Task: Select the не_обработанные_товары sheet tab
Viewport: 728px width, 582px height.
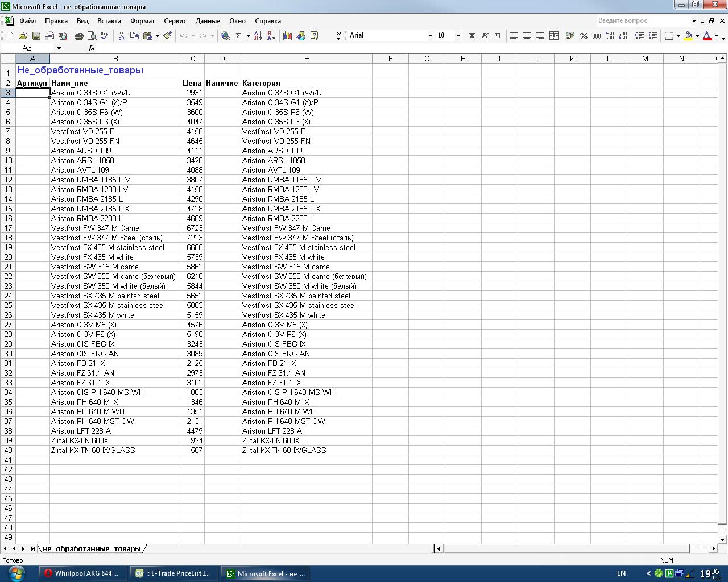Action: (x=92, y=549)
